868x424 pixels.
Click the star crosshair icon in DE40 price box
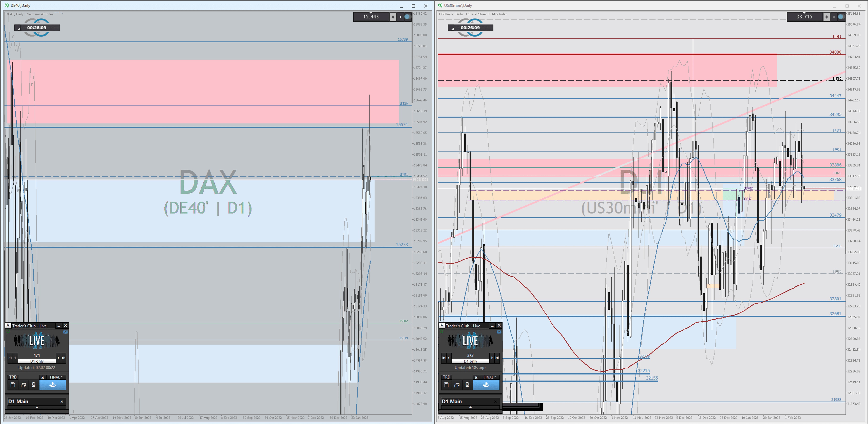(393, 16)
